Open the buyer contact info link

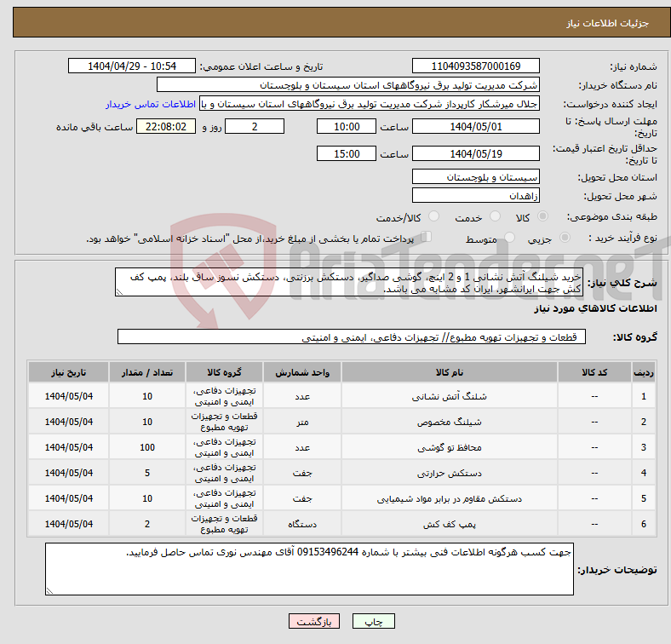151,104
